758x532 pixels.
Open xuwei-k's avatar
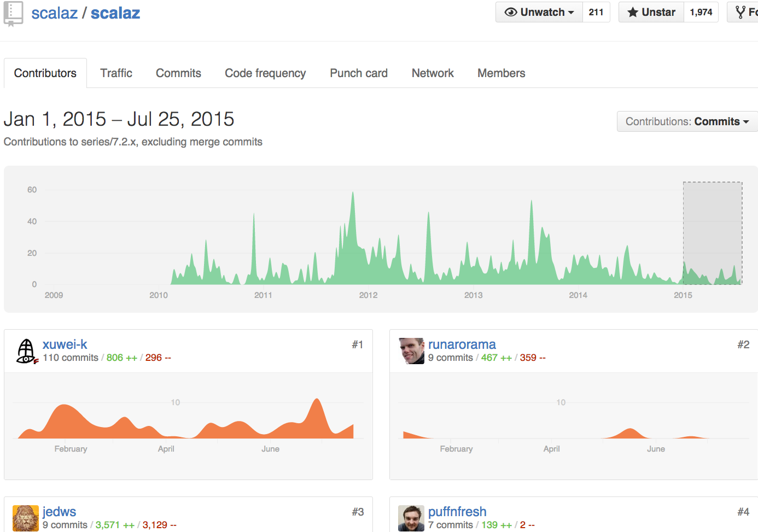(26, 351)
